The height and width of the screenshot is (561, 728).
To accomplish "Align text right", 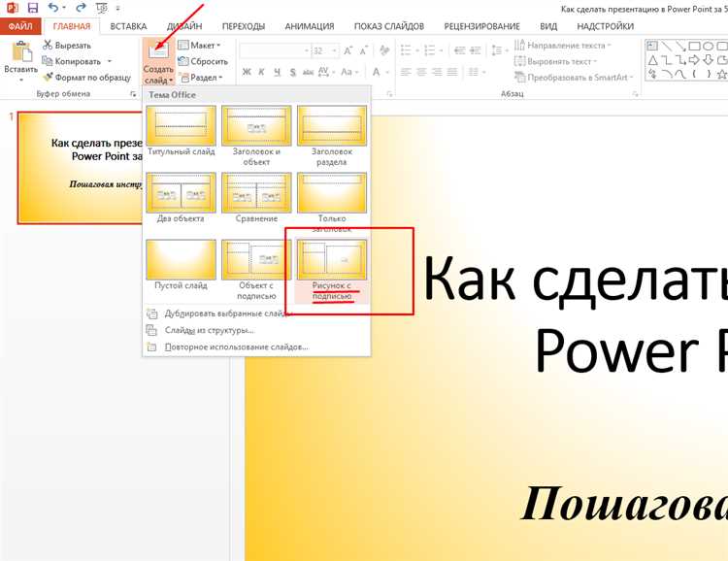I will 437,72.
